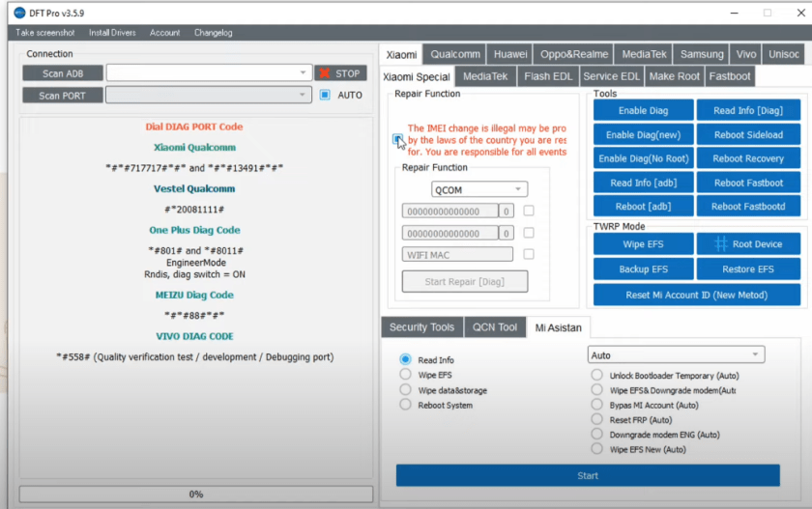Click Start Repair [Diag] button
The height and width of the screenshot is (509, 812).
465,281
